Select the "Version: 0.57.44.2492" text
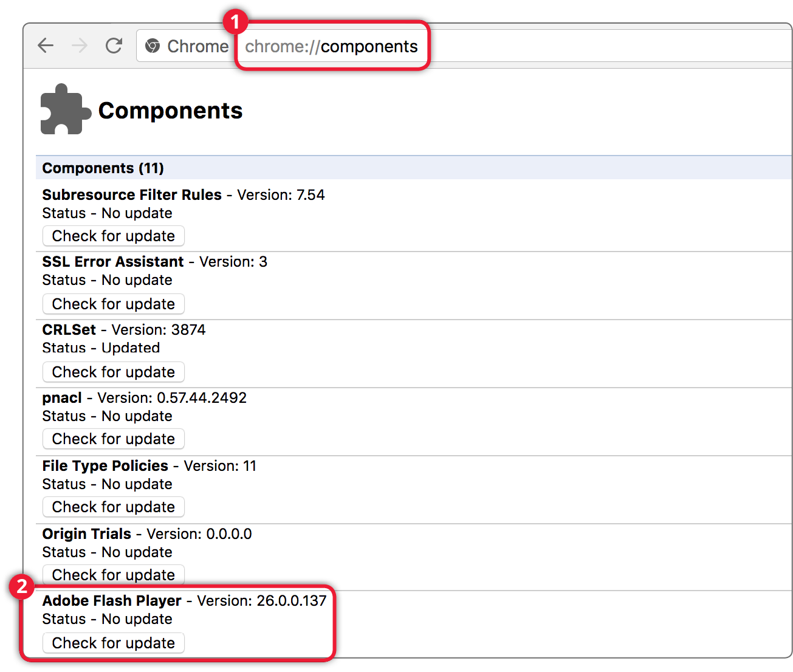 pyautogui.click(x=172, y=398)
